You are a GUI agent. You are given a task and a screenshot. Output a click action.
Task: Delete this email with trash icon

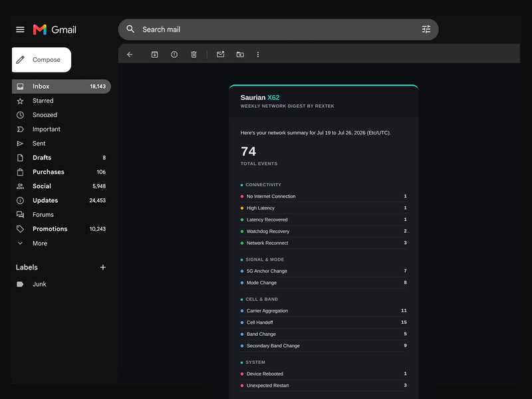click(194, 55)
